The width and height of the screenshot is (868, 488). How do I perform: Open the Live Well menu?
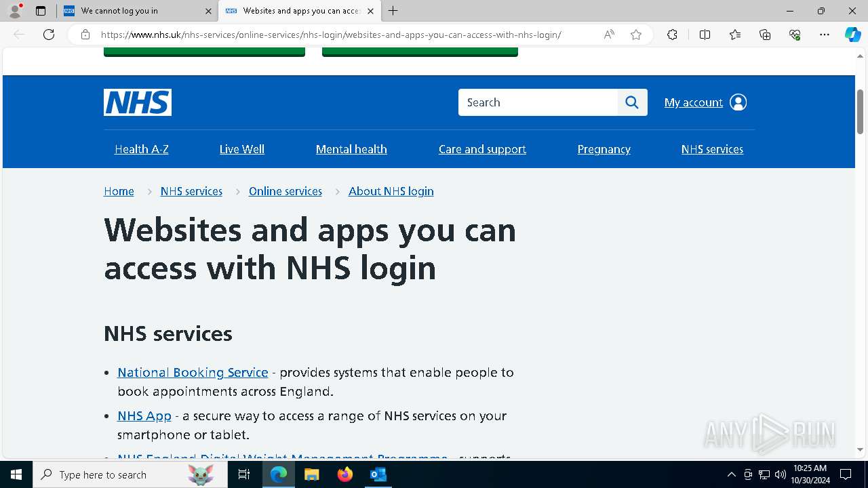click(x=242, y=149)
